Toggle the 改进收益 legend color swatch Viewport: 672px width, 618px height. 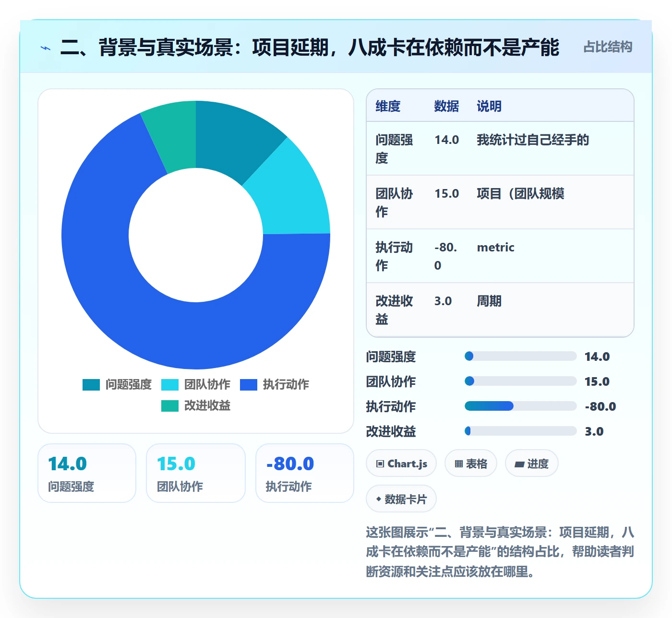click(170, 406)
